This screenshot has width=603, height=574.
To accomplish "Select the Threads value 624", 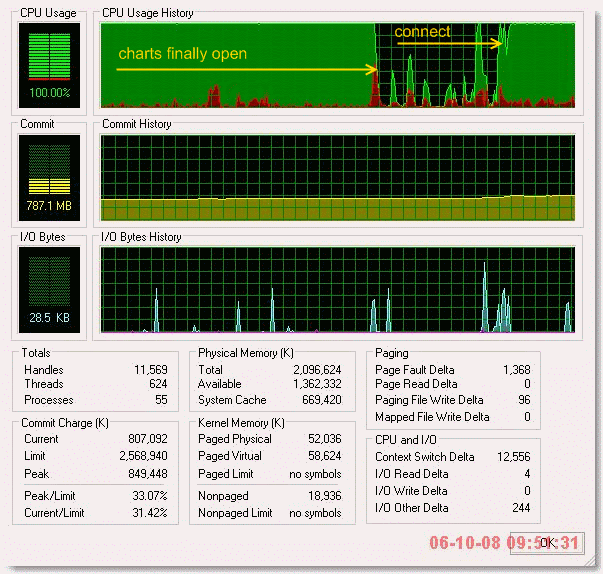I will point(158,384).
